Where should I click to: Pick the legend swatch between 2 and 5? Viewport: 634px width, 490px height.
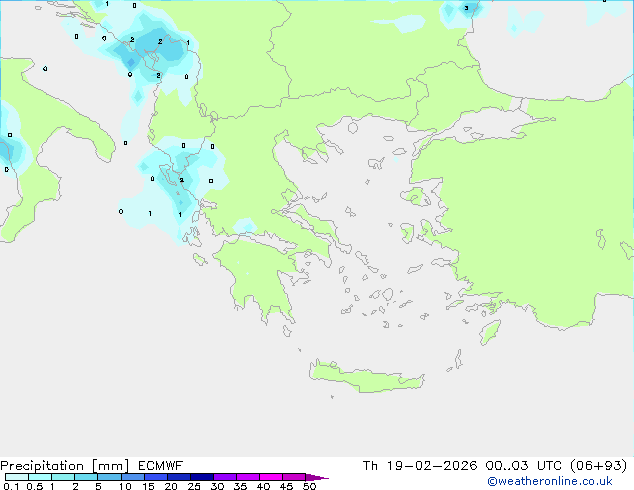pyautogui.click(x=86, y=477)
